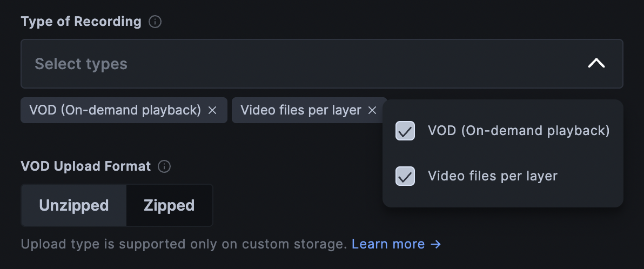
Task: Click the arrow icon after Learn more
Action: point(436,245)
